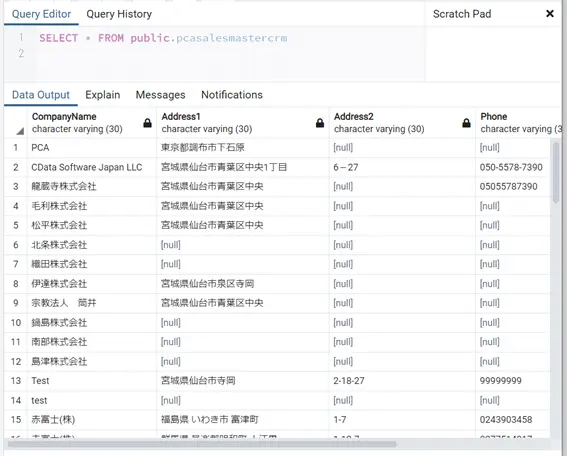Select row number 2 header
567x456 pixels.
pyautogui.click(x=16, y=167)
